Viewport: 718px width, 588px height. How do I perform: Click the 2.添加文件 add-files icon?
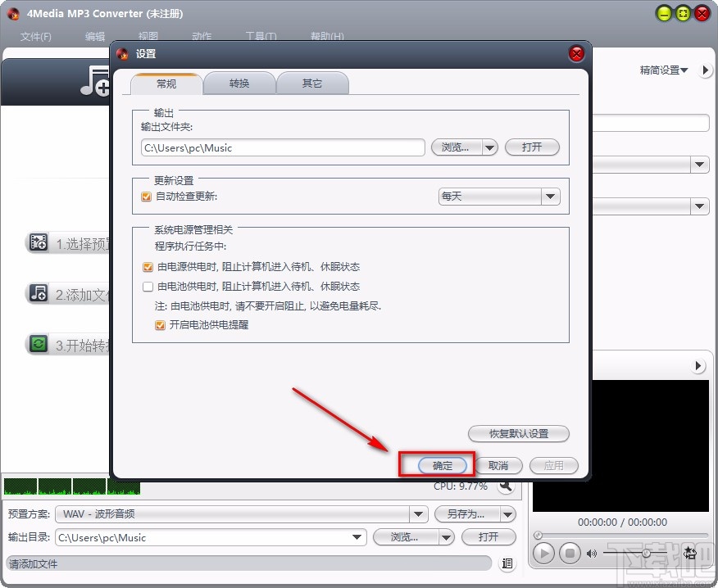38,293
